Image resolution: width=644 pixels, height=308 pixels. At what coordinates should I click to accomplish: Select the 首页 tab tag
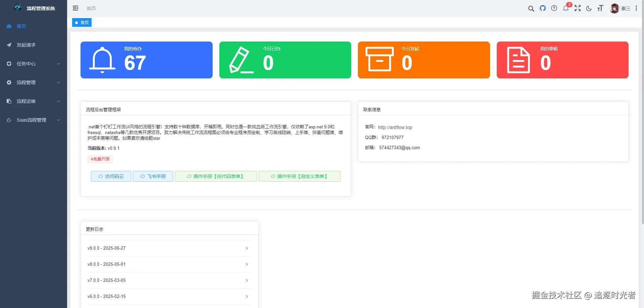(82, 22)
